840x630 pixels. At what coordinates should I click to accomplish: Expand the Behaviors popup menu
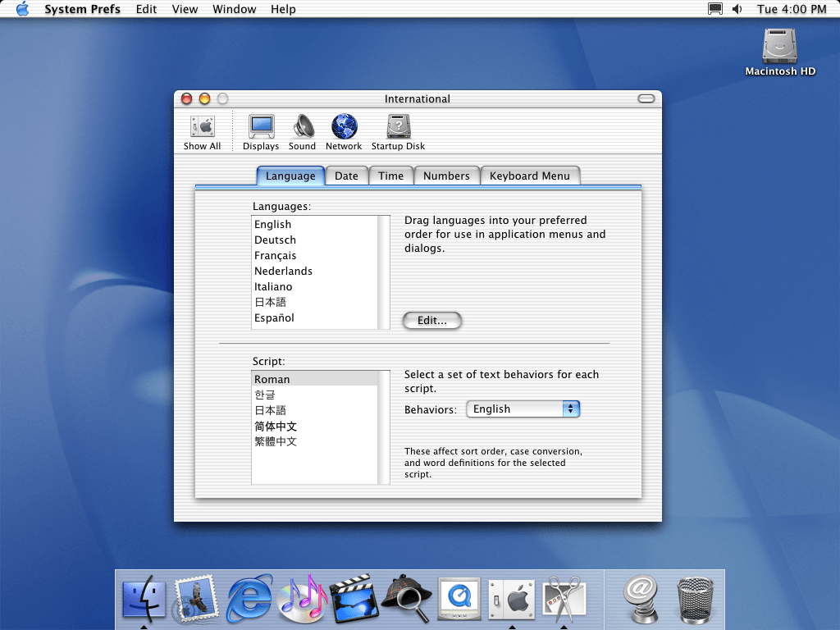[x=523, y=409]
